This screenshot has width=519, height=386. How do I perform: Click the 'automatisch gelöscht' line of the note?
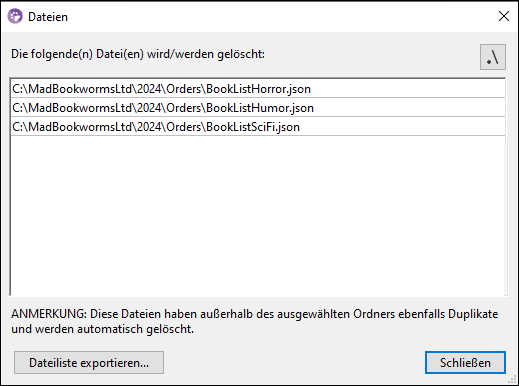pyautogui.click(x=102, y=329)
